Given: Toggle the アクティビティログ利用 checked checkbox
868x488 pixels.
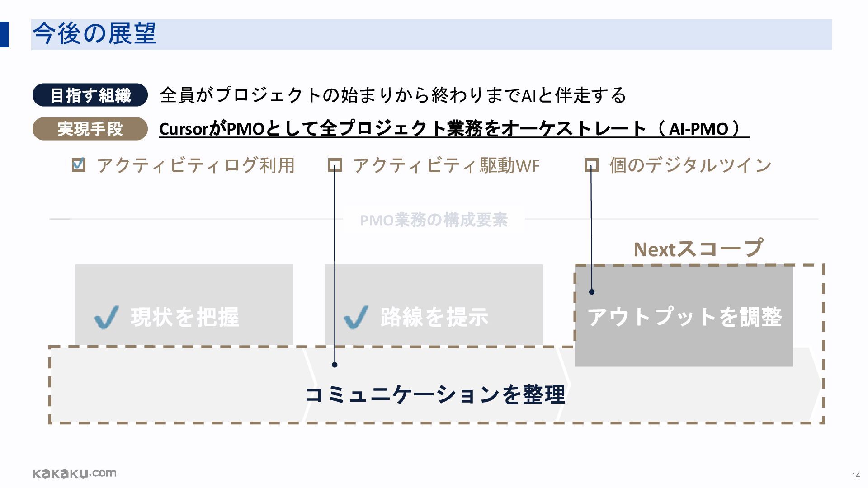Looking at the screenshot, I should 79,165.
